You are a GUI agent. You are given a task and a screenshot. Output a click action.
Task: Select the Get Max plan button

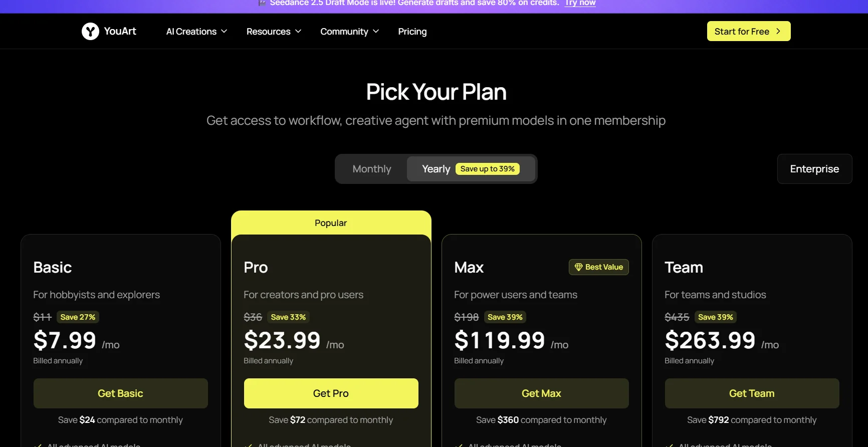pyautogui.click(x=541, y=393)
